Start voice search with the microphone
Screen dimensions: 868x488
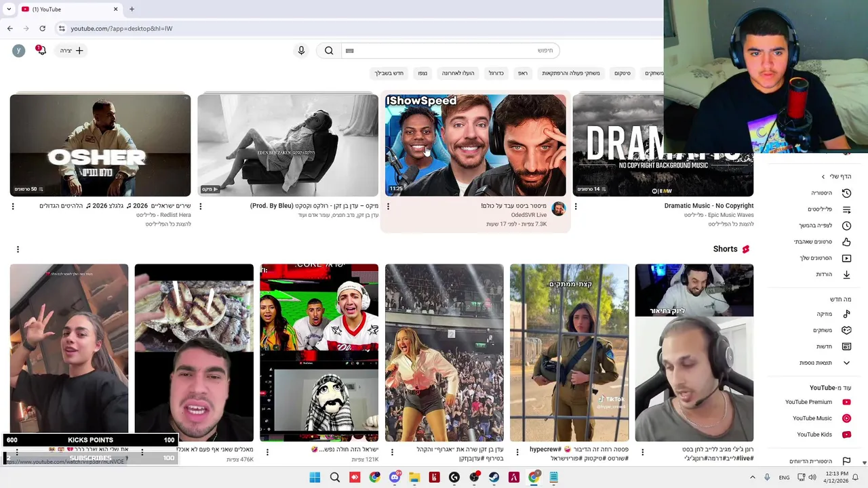pyautogui.click(x=302, y=51)
